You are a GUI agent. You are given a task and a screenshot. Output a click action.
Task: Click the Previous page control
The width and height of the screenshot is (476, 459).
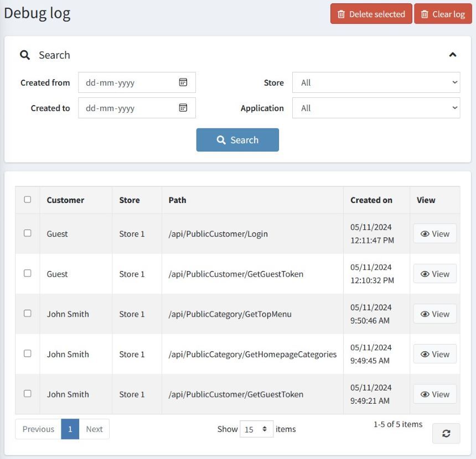click(38, 429)
